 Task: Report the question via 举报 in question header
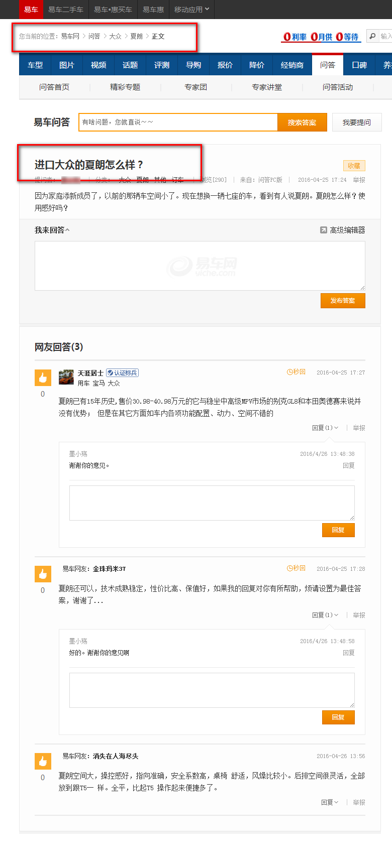(359, 180)
